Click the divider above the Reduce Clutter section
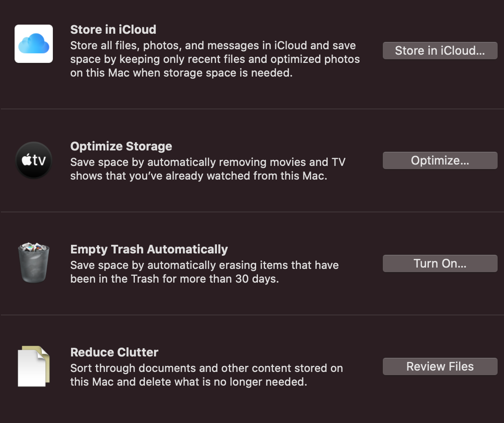Viewport: 504px width, 423px height. (252, 315)
